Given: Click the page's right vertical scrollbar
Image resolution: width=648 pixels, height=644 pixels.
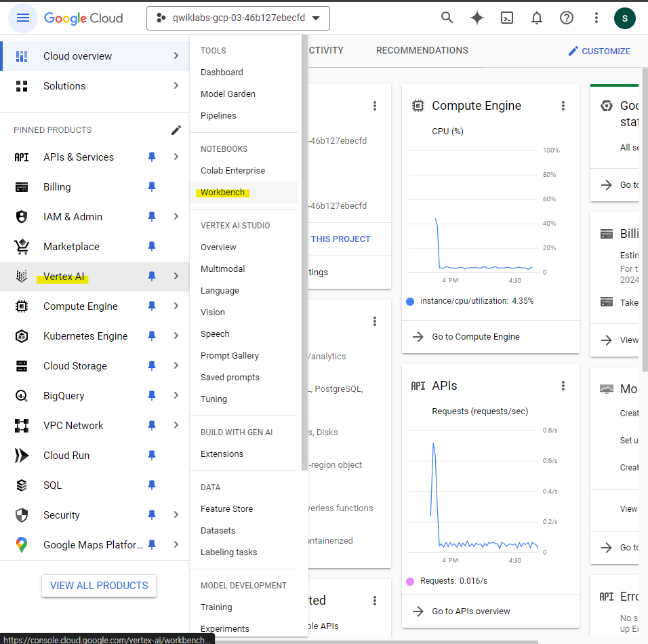Looking at the screenshot, I should coord(645,220).
